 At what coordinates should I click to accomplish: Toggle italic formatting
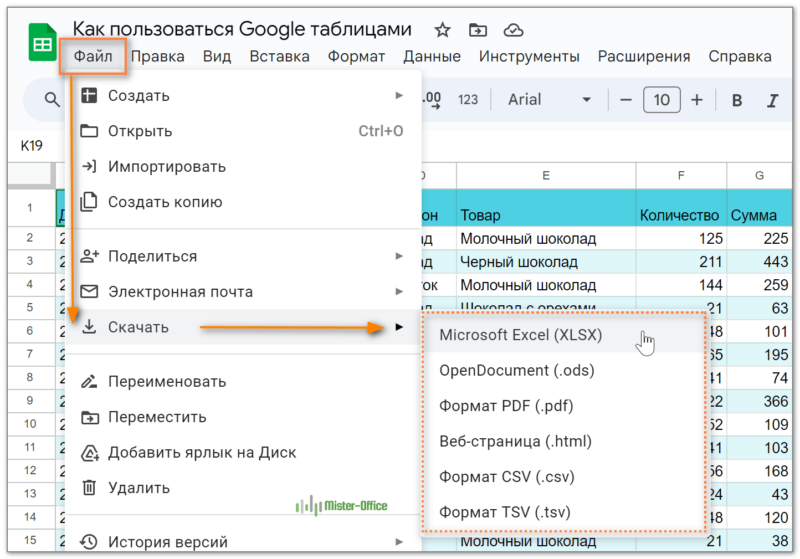[772, 100]
